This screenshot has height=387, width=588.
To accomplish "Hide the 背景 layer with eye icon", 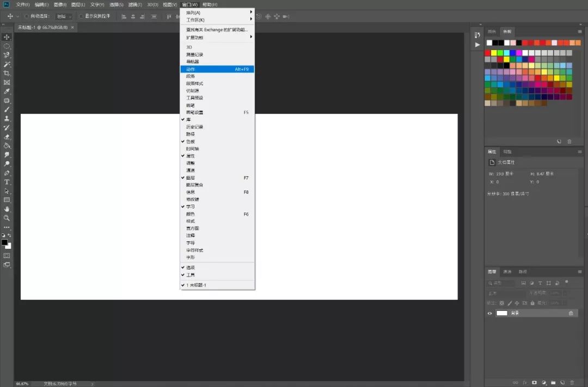I will click(489, 314).
